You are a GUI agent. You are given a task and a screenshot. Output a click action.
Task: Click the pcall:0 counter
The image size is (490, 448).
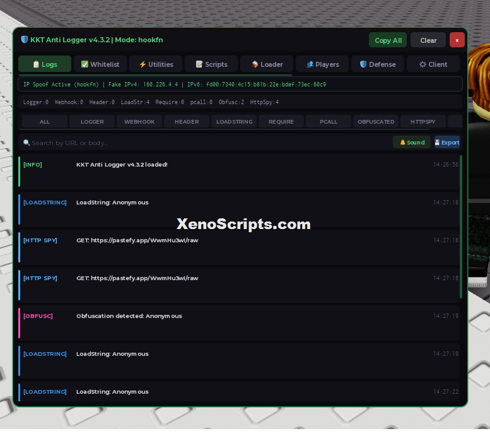201,102
